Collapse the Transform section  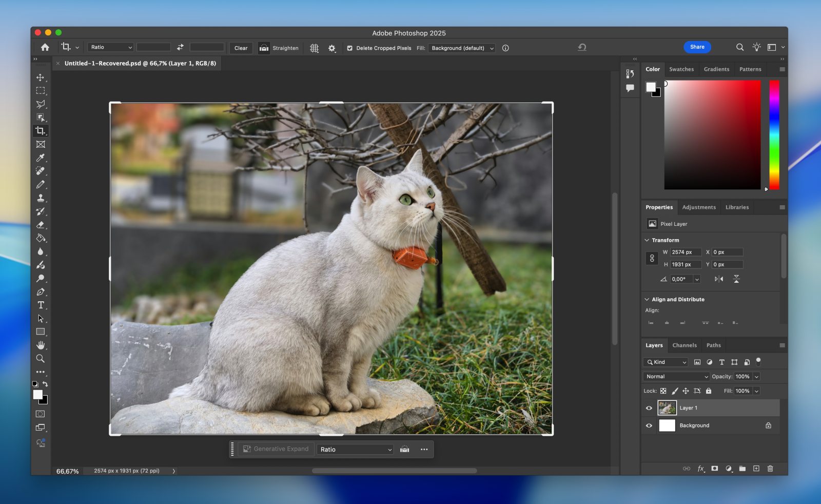click(647, 240)
